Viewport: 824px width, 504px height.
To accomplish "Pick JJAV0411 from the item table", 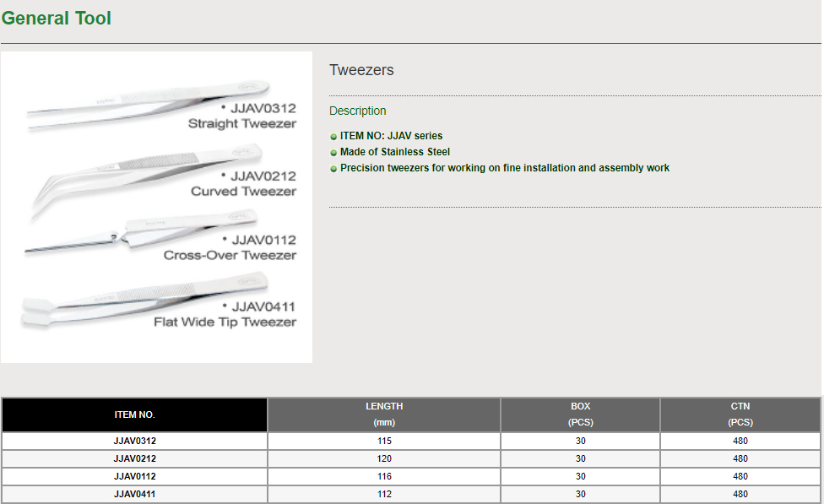I will click(x=135, y=494).
